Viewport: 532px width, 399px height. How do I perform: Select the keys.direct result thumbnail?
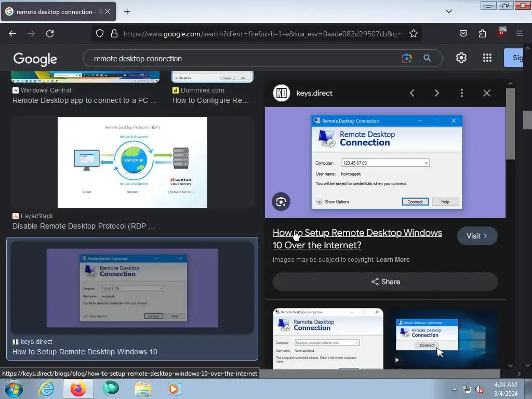pos(132,288)
